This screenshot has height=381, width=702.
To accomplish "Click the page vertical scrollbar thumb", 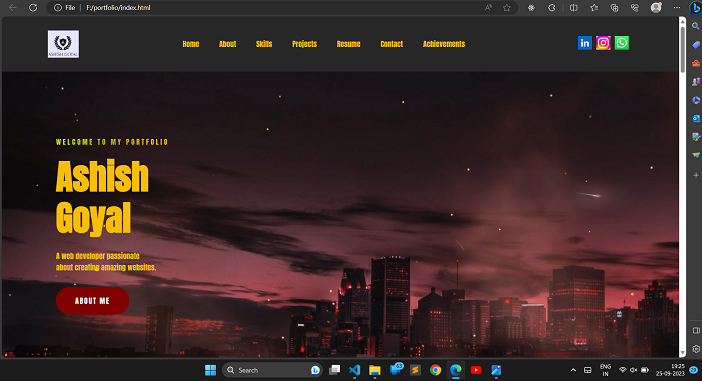I will pyautogui.click(x=682, y=49).
